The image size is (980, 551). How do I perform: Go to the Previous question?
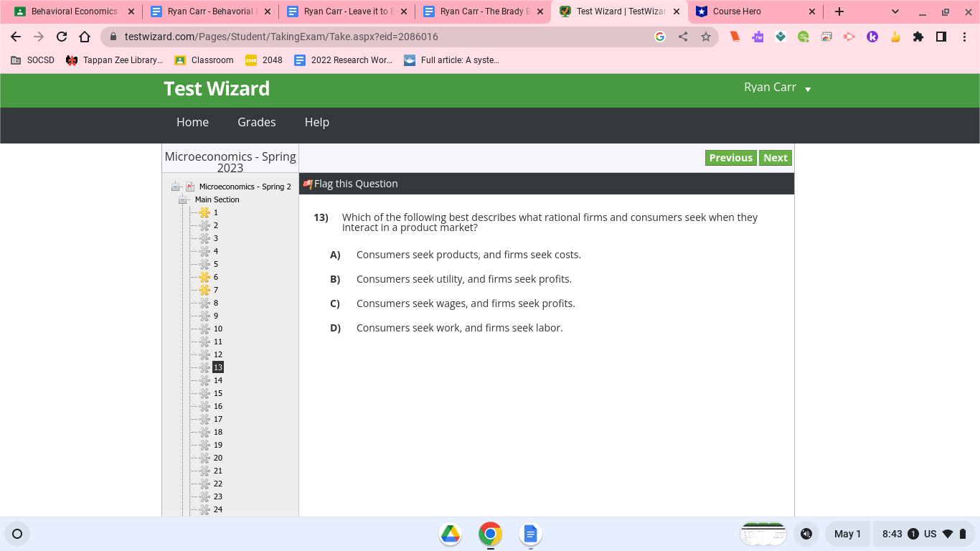coord(731,158)
